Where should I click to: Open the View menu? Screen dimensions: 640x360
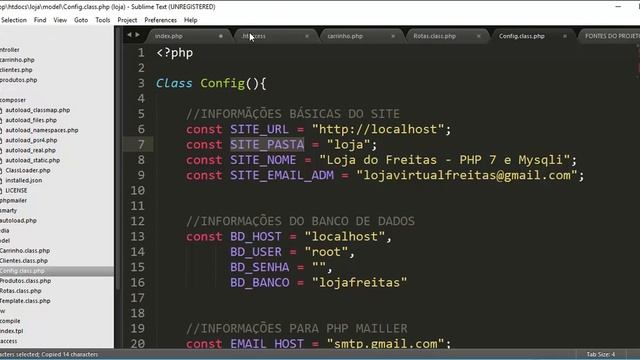coord(60,20)
